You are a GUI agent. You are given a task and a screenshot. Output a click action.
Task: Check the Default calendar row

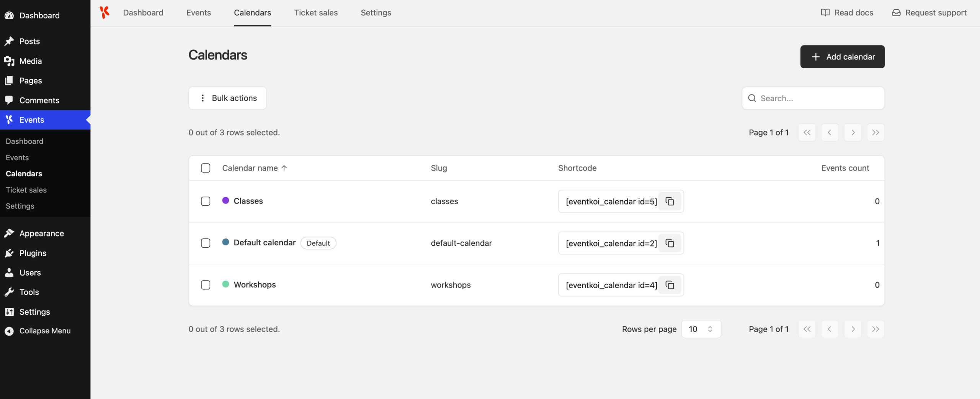(206, 243)
